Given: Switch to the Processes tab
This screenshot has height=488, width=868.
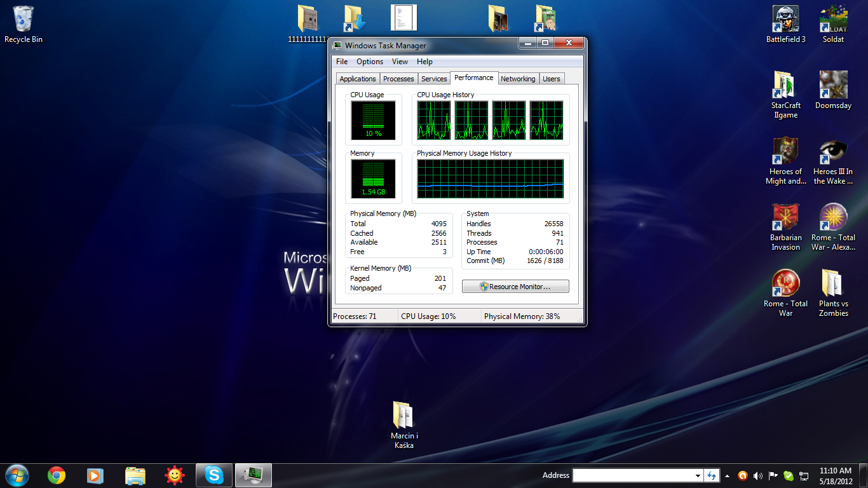Looking at the screenshot, I should coord(398,79).
